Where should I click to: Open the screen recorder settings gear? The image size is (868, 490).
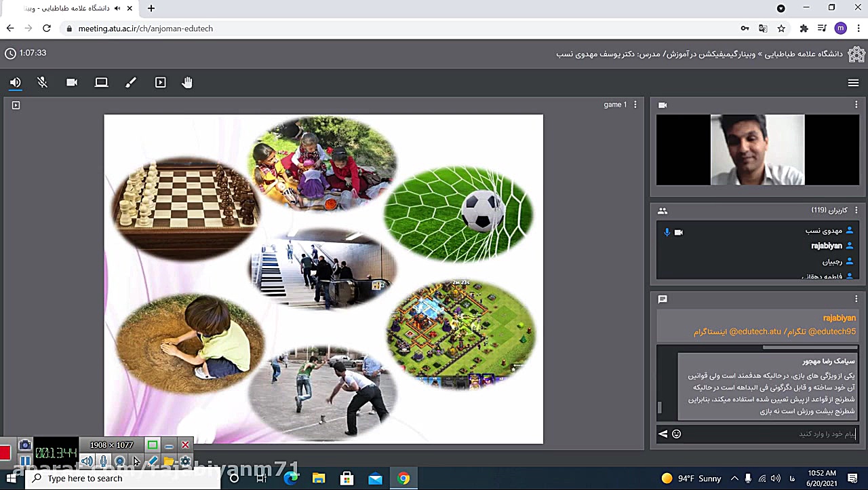[x=184, y=461]
